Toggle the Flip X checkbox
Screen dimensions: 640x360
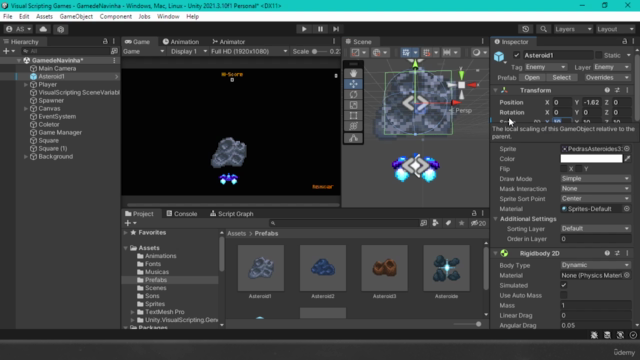(x=564, y=169)
